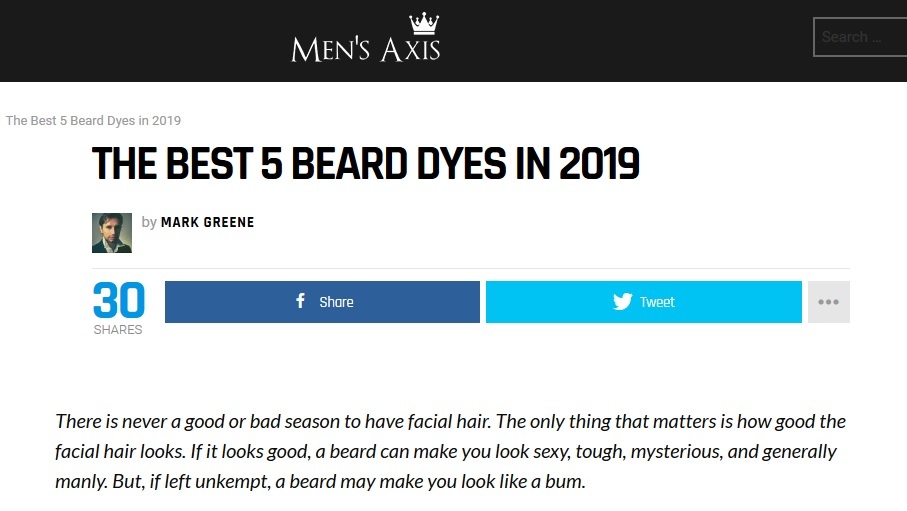Click the Twitter bird icon
This screenshot has height=511, width=907.
pyautogui.click(x=622, y=302)
